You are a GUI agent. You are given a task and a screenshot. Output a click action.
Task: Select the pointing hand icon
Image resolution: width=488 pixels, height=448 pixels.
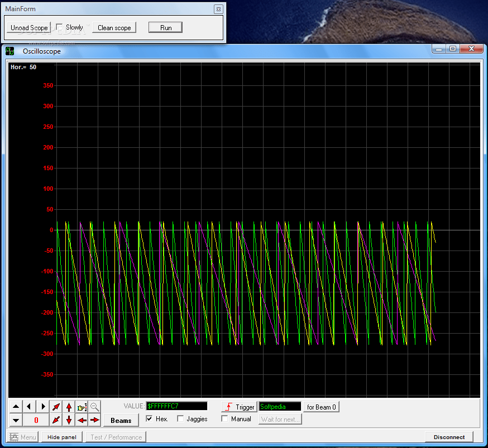click(x=82, y=407)
